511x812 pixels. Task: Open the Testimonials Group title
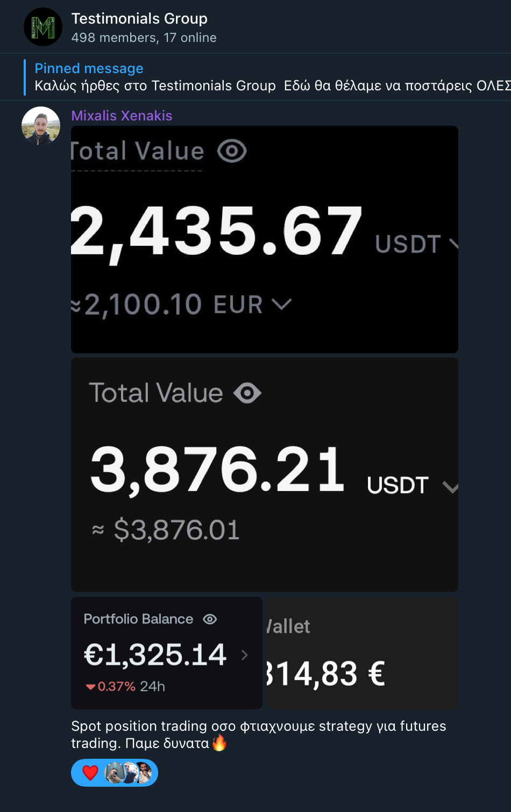pos(139,19)
